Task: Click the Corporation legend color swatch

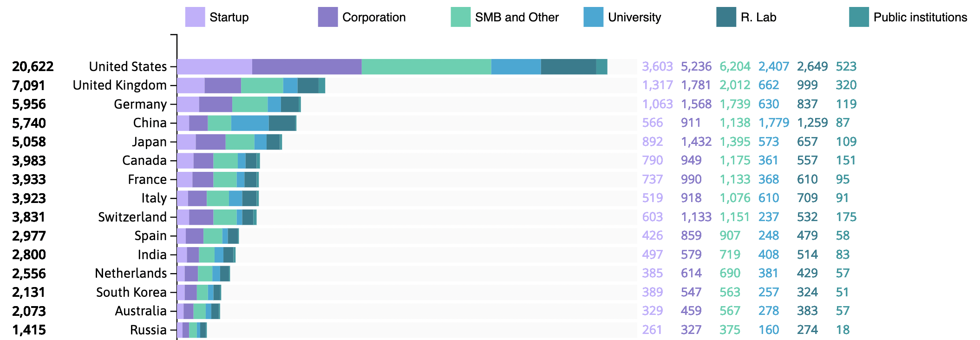Action: (x=327, y=17)
